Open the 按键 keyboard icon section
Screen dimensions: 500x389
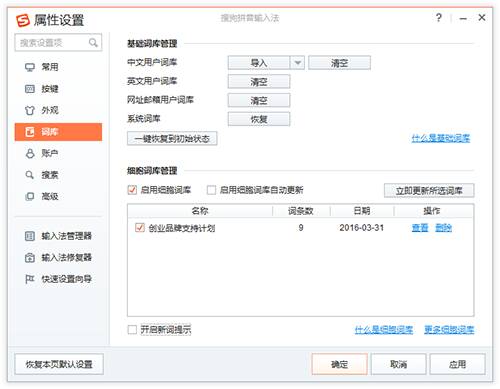(x=30, y=89)
